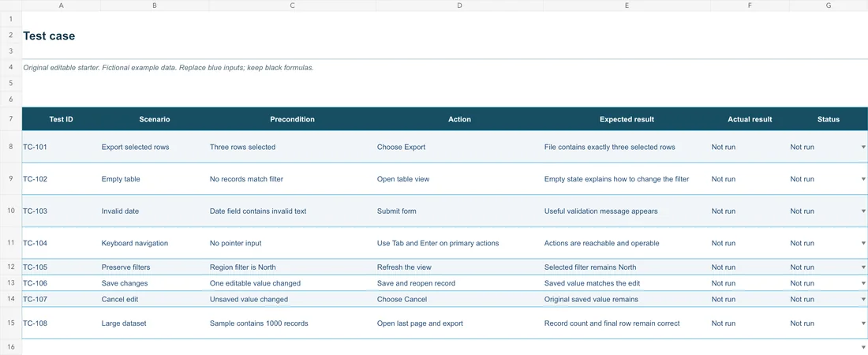Select cell 'Choose Cancel'

click(x=459, y=299)
